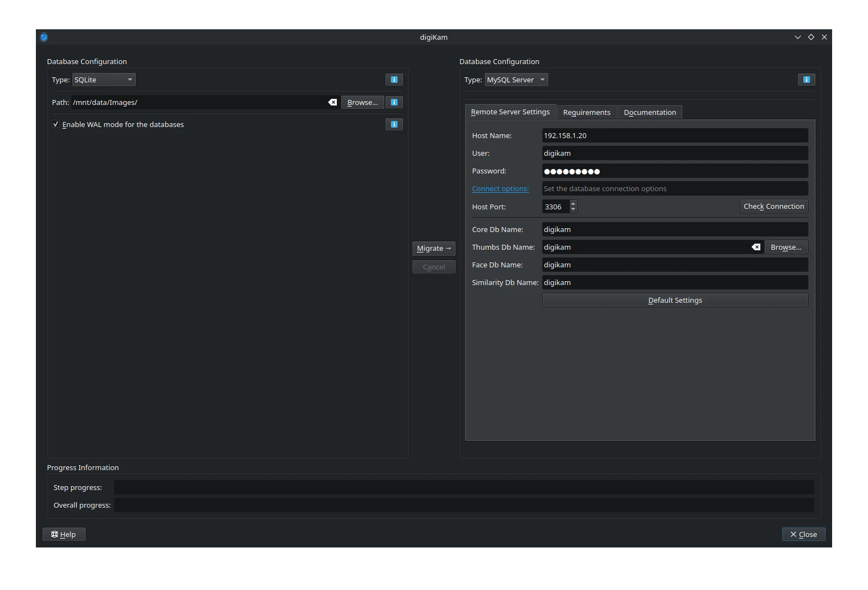Click Check Connection button
Screen dimensions: 868x590
774,206
